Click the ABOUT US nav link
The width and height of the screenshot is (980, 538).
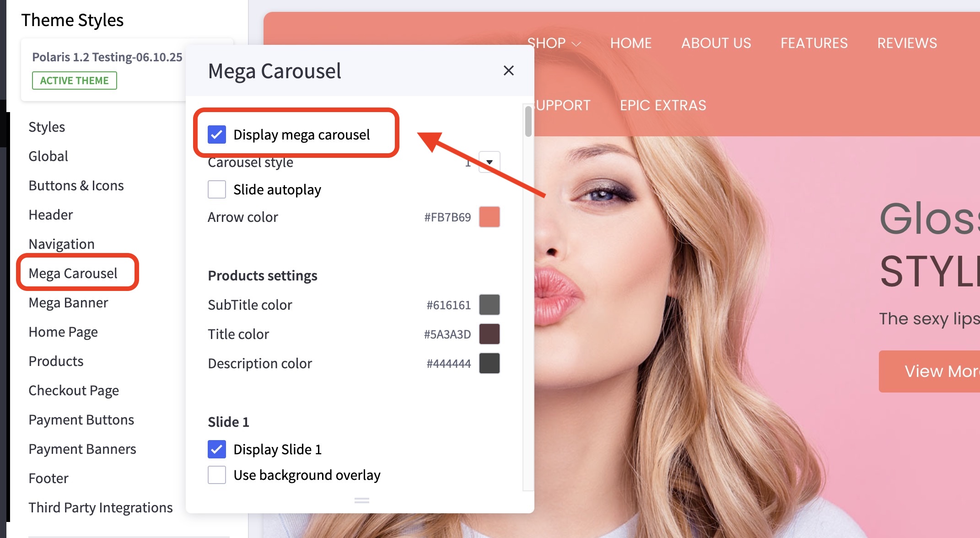click(716, 43)
